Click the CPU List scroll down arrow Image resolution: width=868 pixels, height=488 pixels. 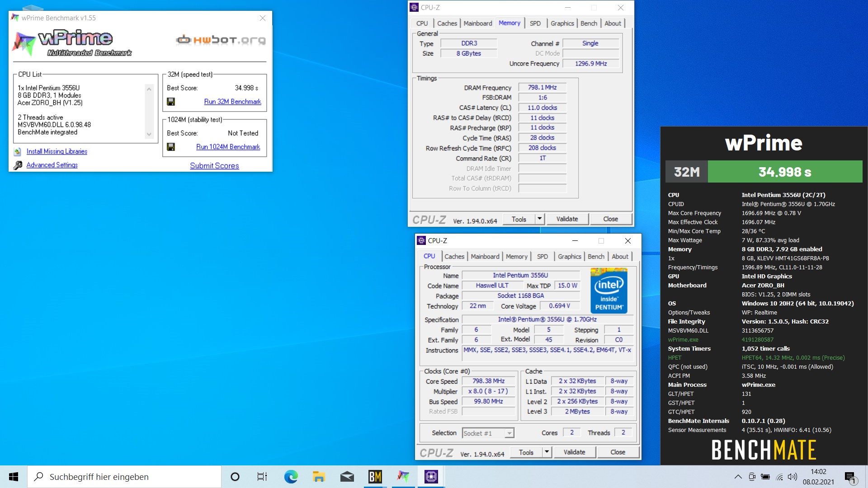tap(149, 134)
